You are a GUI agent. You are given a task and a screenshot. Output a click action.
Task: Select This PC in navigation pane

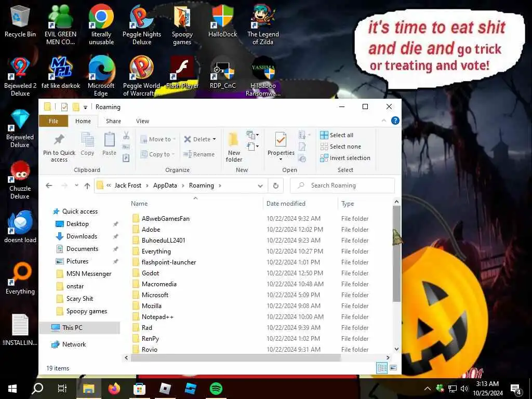79,328
